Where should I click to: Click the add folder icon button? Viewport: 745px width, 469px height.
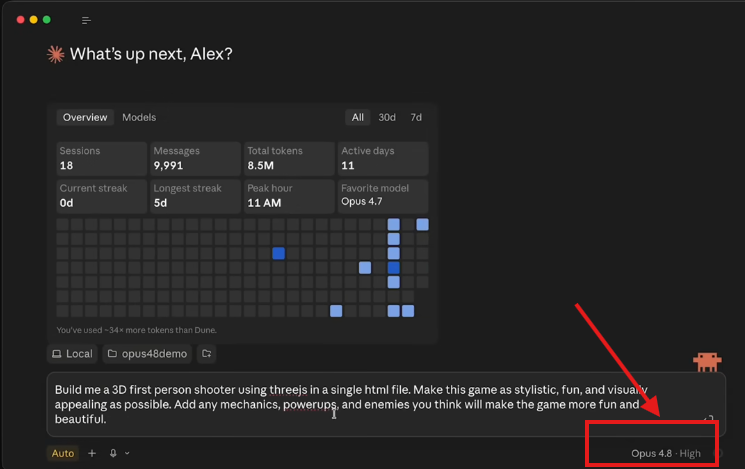click(x=207, y=354)
